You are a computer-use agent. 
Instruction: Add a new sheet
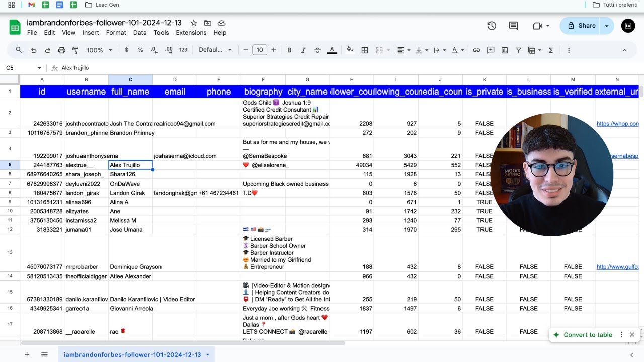27,354
